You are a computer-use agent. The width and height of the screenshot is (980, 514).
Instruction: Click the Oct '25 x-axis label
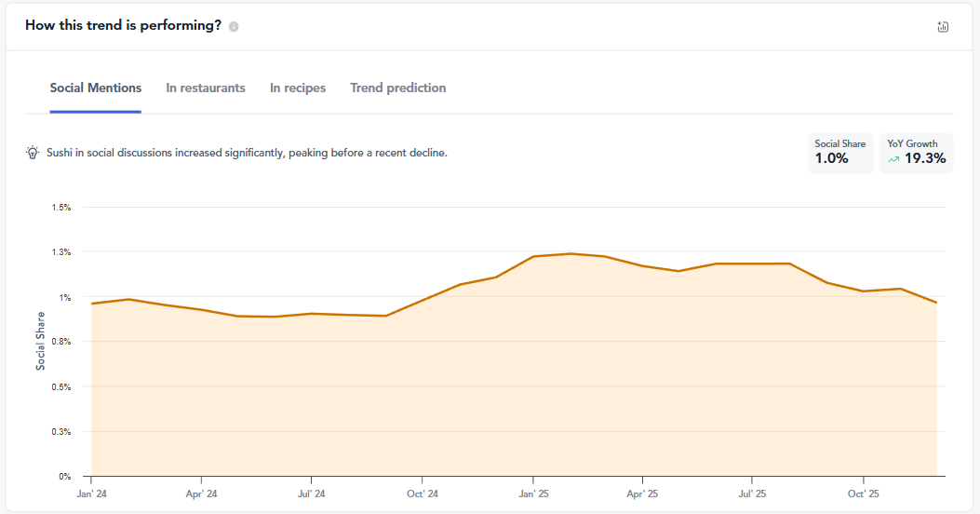(x=863, y=494)
